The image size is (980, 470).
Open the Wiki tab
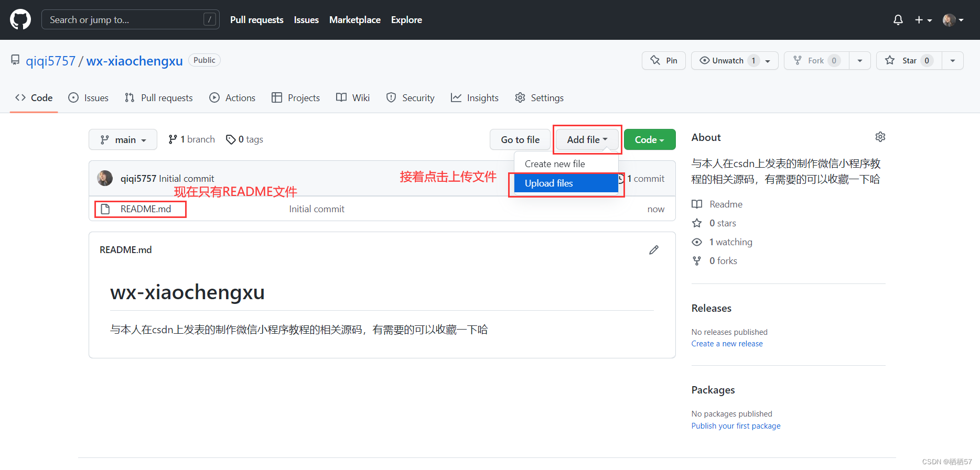pyautogui.click(x=353, y=98)
